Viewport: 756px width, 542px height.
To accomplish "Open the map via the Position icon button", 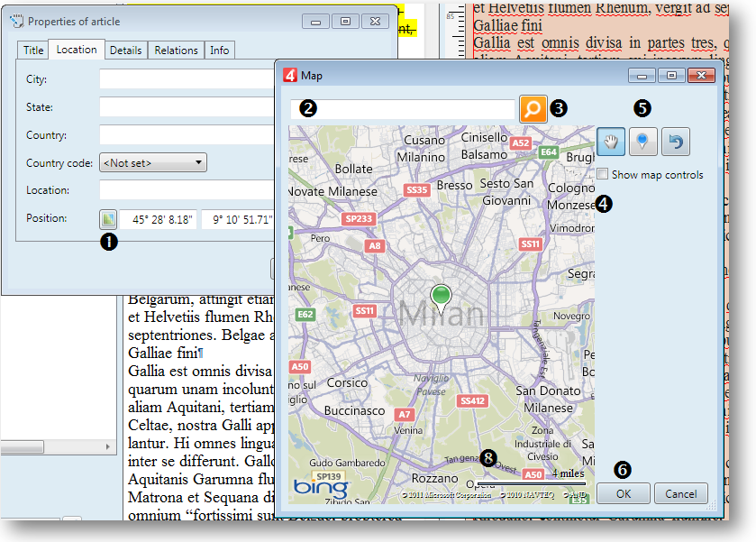I will point(107,218).
